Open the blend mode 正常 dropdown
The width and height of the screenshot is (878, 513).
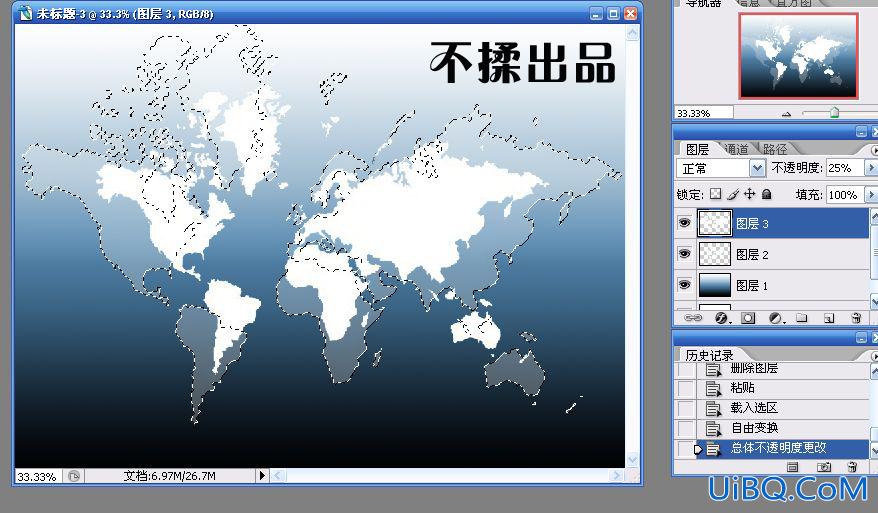point(757,168)
